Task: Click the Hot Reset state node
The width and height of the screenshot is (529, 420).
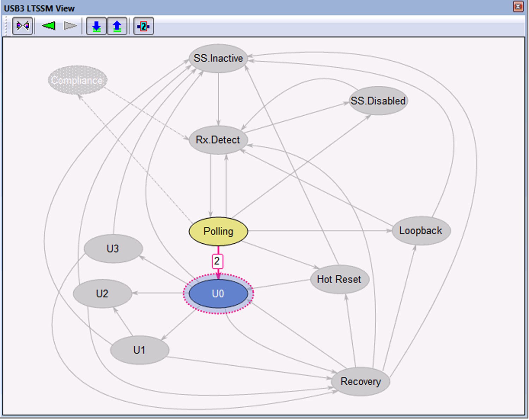Action: tap(340, 279)
